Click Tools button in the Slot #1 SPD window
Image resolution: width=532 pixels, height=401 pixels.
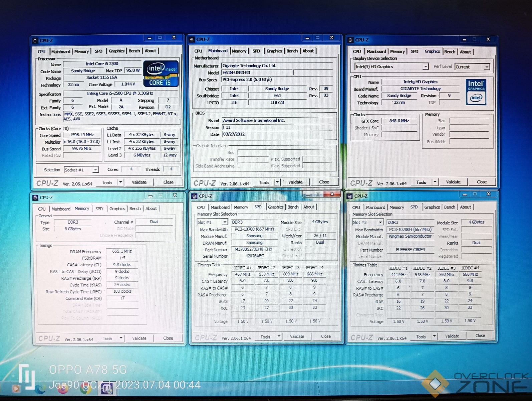[265, 337]
